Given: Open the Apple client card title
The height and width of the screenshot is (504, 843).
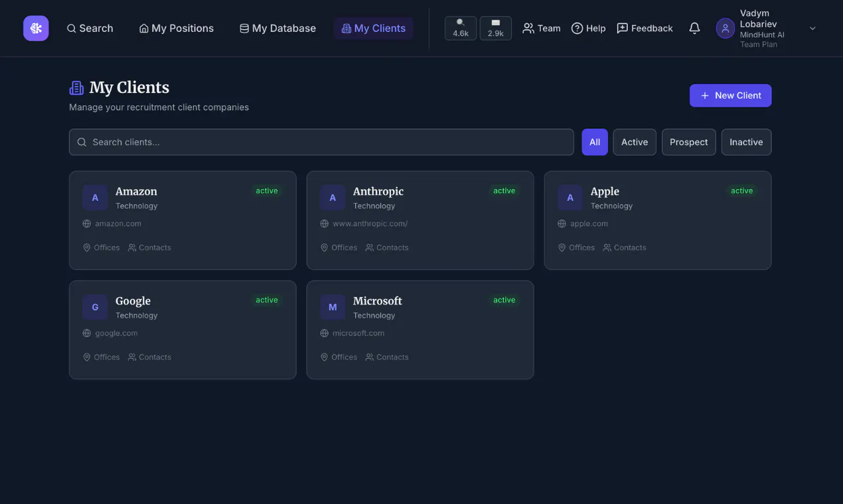Looking at the screenshot, I should (x=605, y=192).
